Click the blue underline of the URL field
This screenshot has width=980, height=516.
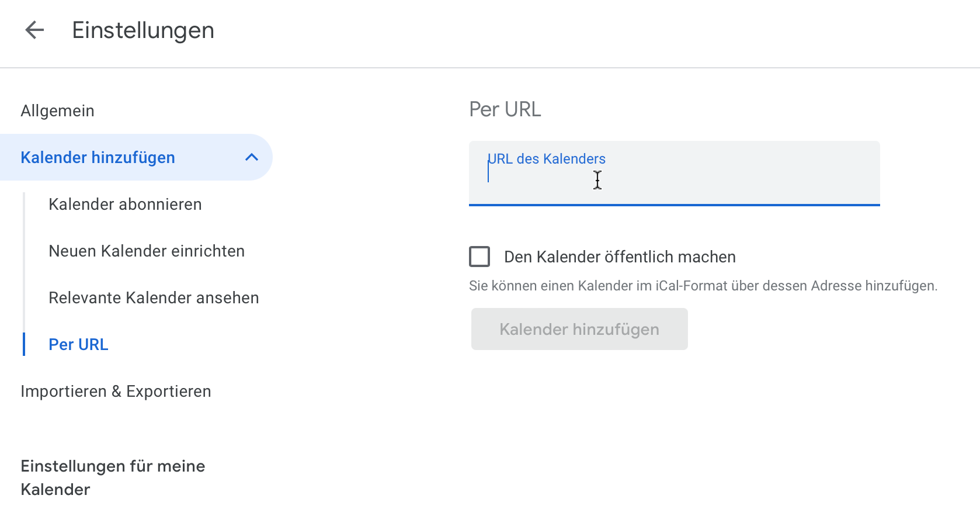[x=674, y=205]
